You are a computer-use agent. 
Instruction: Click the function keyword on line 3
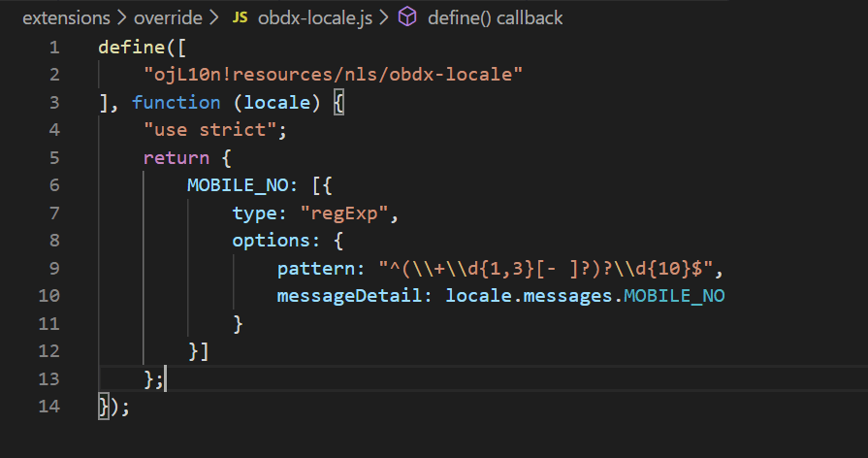[x=177, y=103]
